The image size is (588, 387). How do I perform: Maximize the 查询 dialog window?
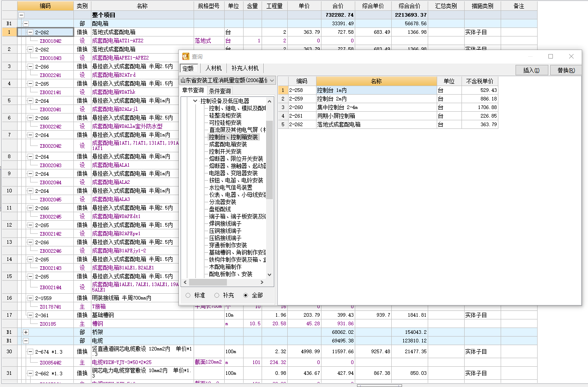pyautogui.click(x=550, y=56)
